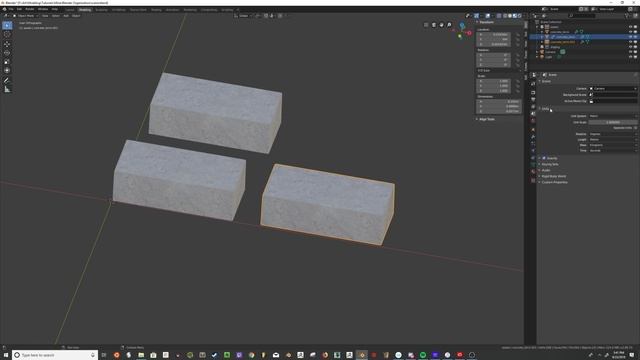640x360 pixels.
Task: Open the viewport Select menu
Action: point(56,16)
